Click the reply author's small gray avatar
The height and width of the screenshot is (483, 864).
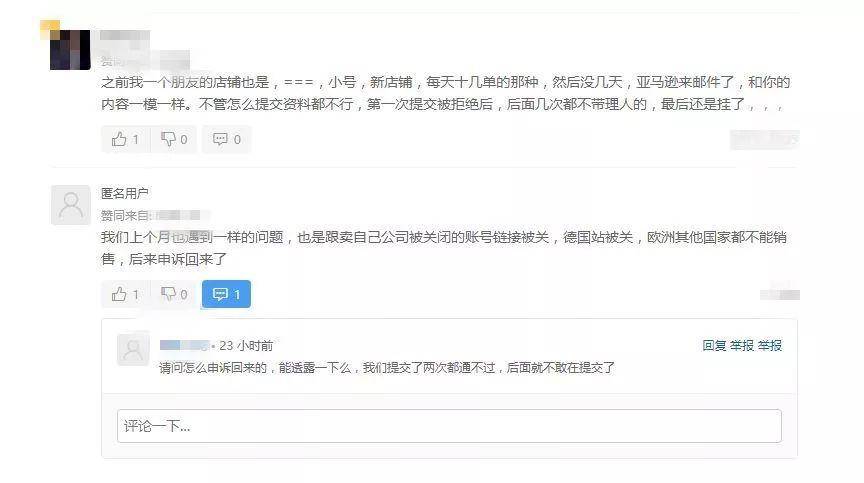pos(133,349)
